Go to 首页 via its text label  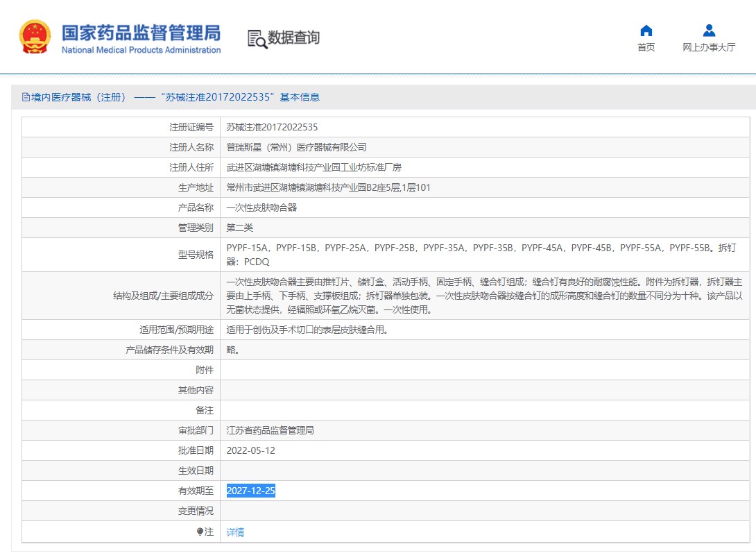tap(646, 47)
